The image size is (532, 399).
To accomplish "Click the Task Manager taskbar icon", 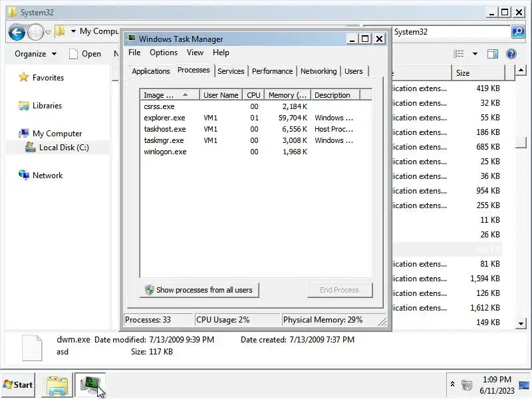I will pyautogui.click(x=90, y=385).
